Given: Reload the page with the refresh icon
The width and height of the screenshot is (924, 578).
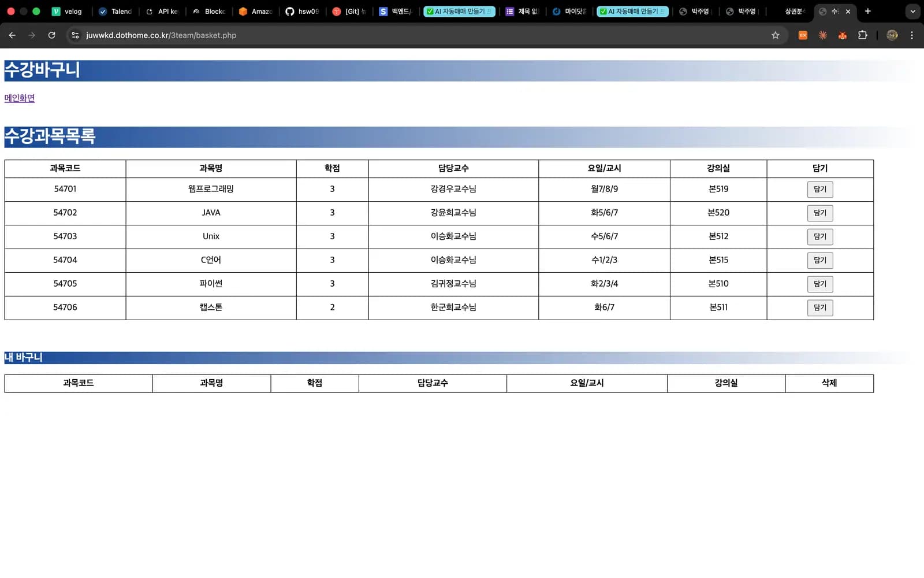Looking at the screenshot, I should pyautogui.click(x=51, y=35).
